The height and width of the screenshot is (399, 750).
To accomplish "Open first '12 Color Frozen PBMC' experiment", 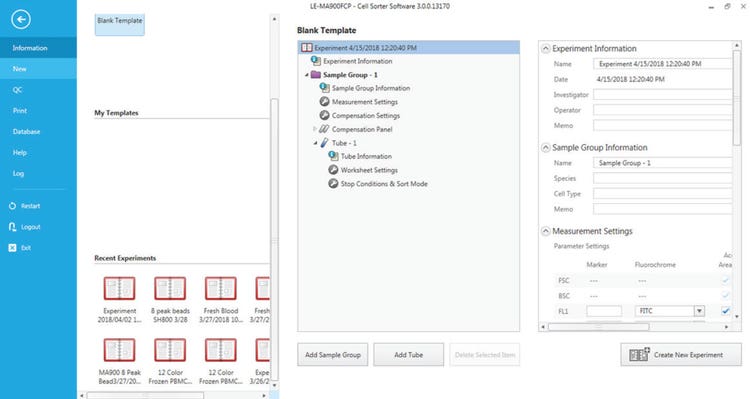I will point(170,361).
